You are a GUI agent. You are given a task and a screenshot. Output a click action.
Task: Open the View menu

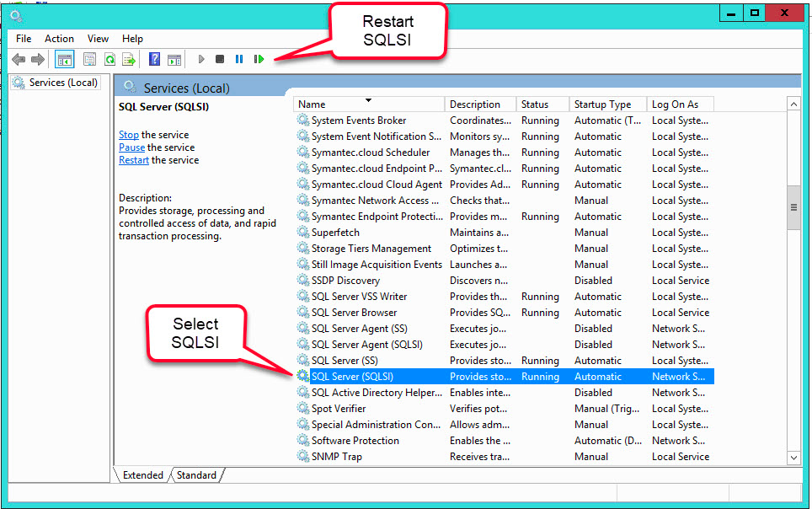tap(98, 39)
